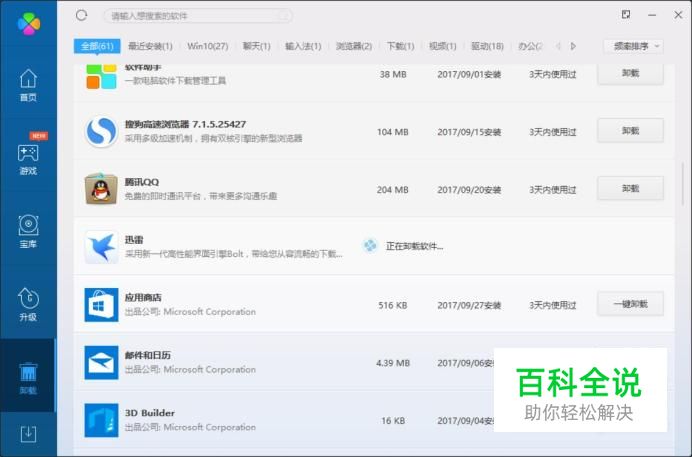Click the 2017/09/20 install date
Image resolution: width=692 pixels, height=457 pixels.
click(x=469, y=190)
